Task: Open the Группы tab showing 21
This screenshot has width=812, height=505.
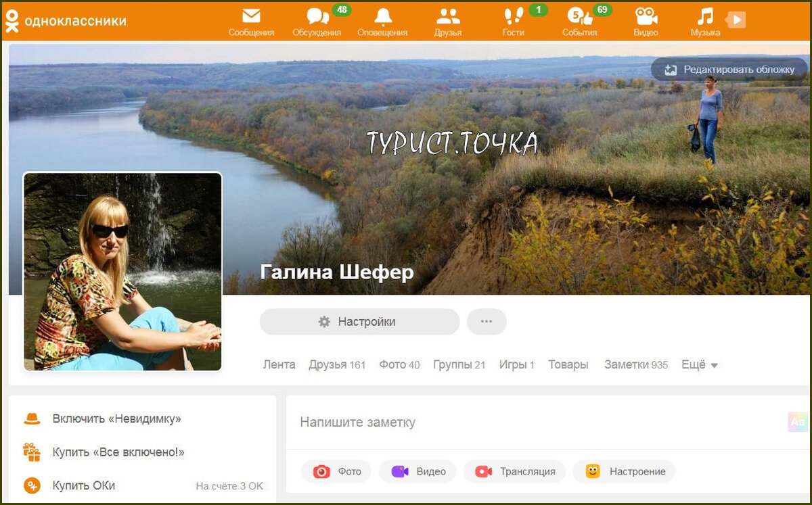Action: [459, 364]
